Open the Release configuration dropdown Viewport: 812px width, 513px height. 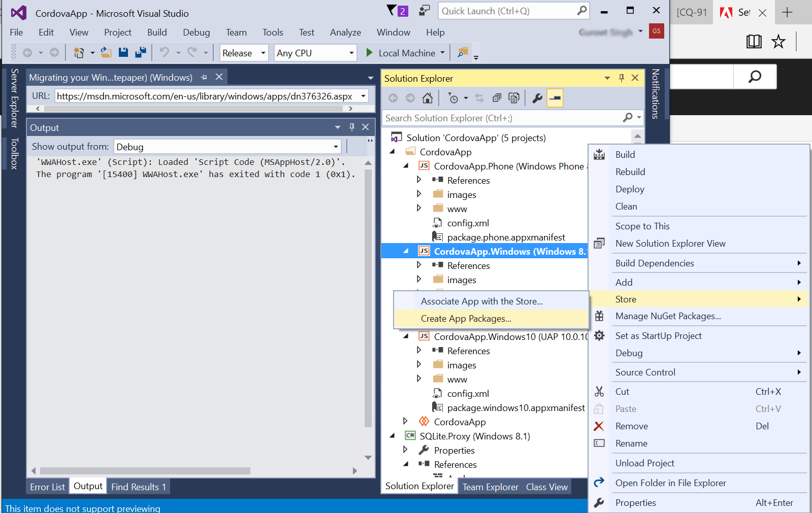[244, 53]
